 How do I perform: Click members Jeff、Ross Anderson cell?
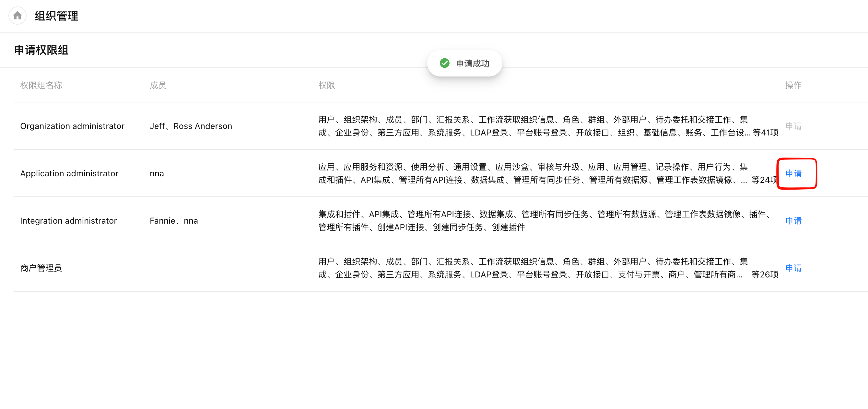[191, 126]
